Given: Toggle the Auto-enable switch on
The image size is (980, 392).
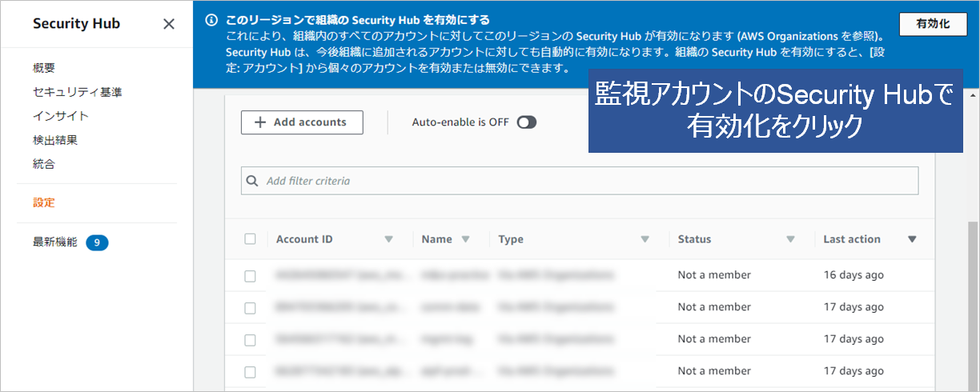Looking at the screenshot, I should coord(526,122).
